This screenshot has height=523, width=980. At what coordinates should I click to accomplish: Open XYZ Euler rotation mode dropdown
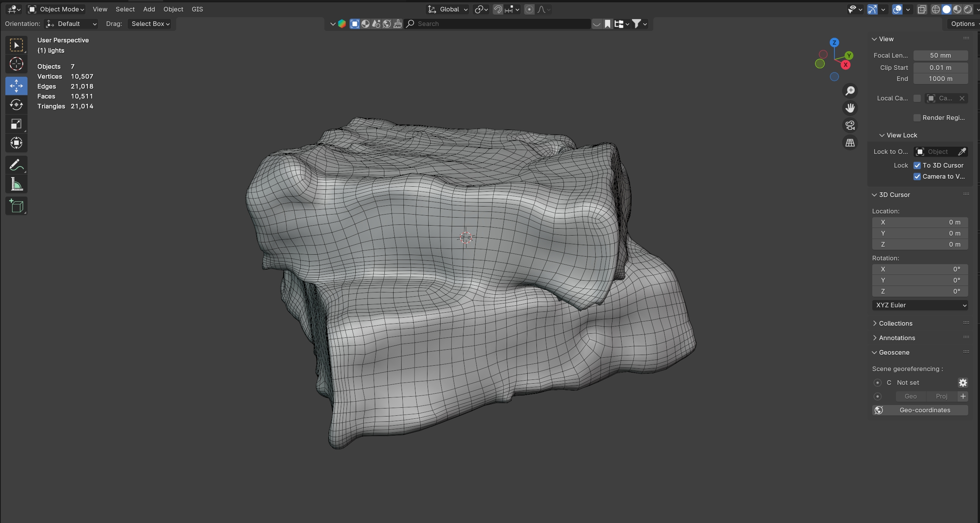920,305
